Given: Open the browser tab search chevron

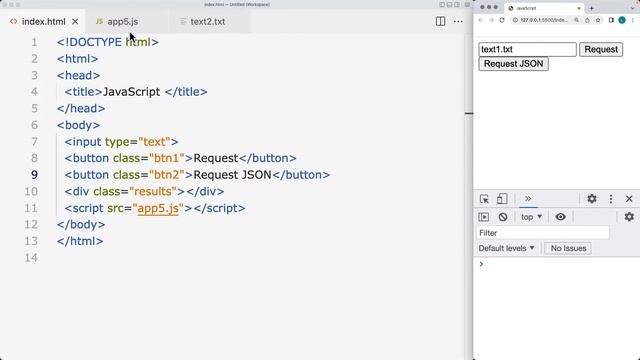Looking at the screenshot, I should [633, 8].
